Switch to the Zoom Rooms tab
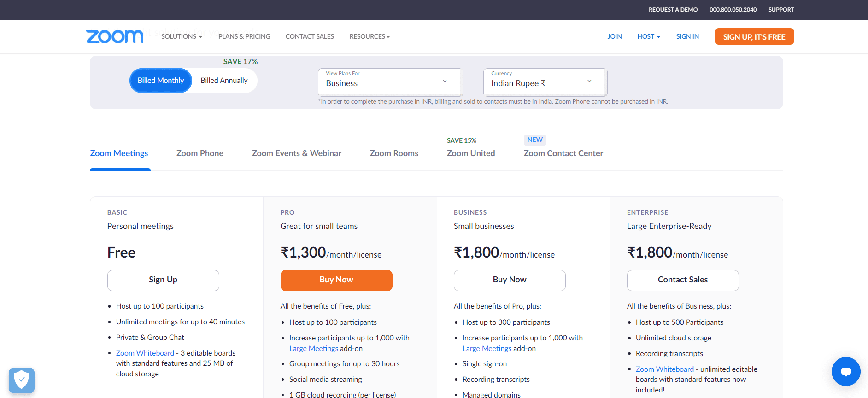The image size is (868, 398). [x=394, y=153]
